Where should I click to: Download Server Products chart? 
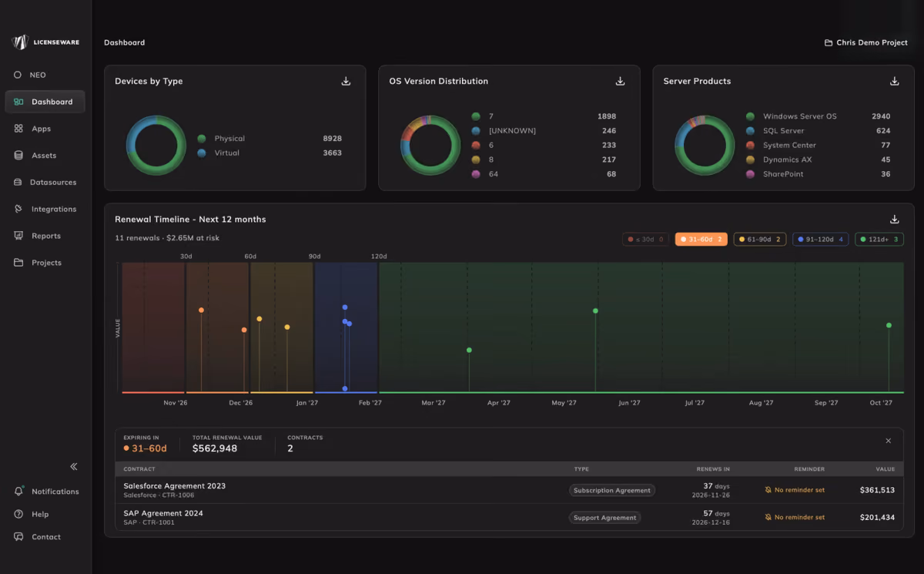(894, 81)
